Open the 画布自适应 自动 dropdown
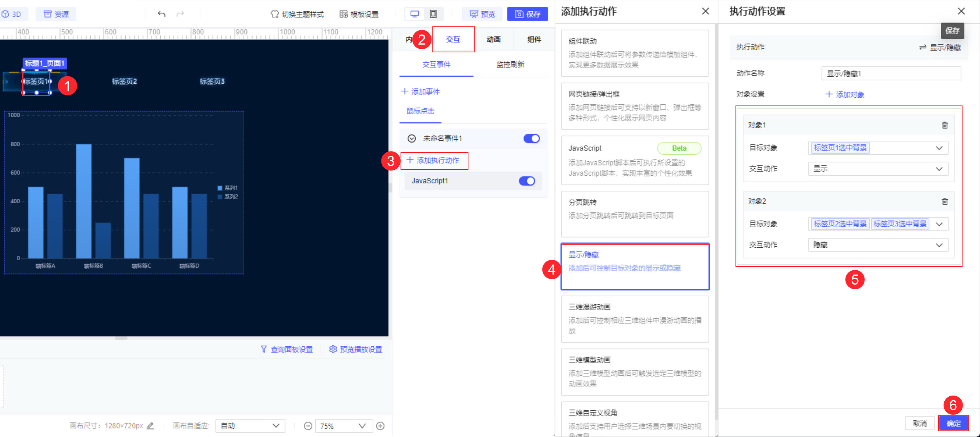This screenshot has height=437, width=980. click(x=250, y=426)
